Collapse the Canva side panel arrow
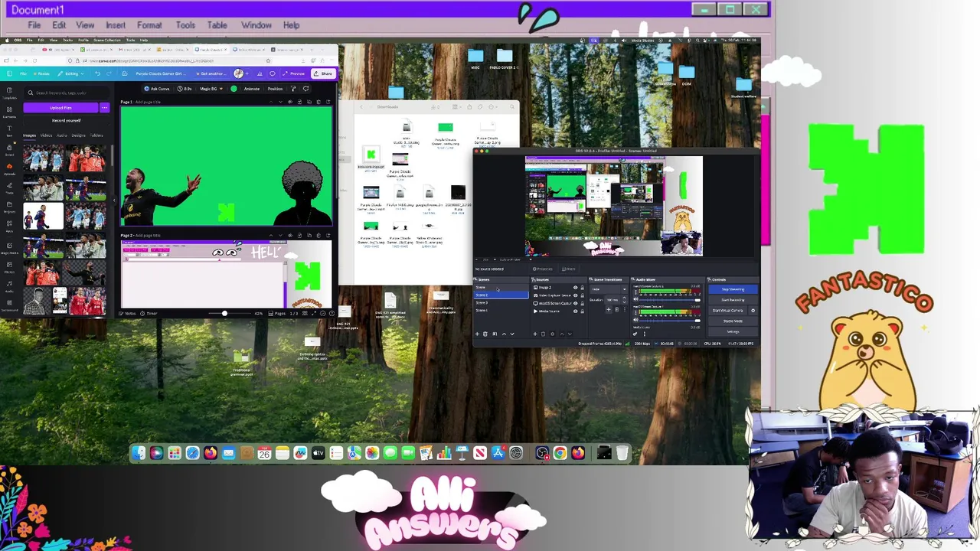Image resolution: width=980 pixels, height=551 pixels. [114, 200]
